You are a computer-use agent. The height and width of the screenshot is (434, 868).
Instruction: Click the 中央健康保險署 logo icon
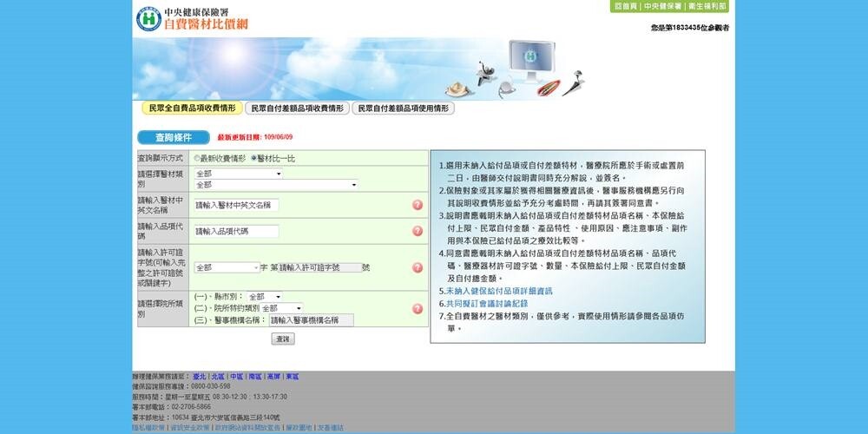149,19
